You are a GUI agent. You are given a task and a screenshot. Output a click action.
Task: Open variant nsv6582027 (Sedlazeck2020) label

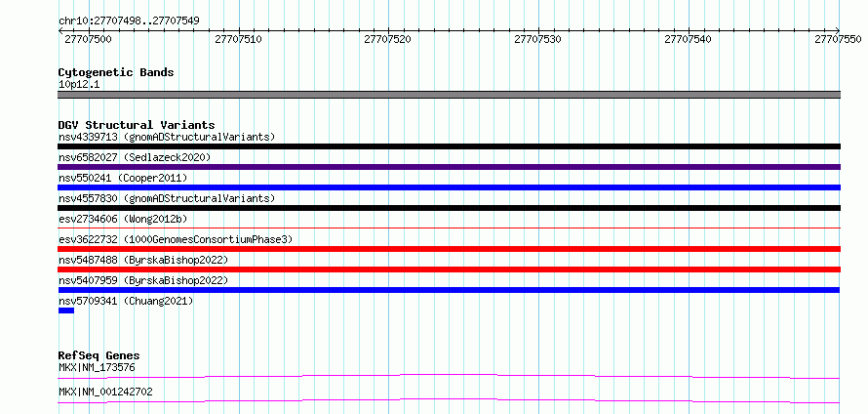tap(135, 157)
